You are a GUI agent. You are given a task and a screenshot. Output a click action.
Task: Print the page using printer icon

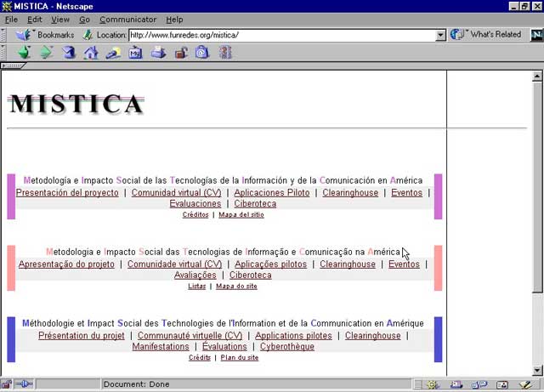click(158, 53)
